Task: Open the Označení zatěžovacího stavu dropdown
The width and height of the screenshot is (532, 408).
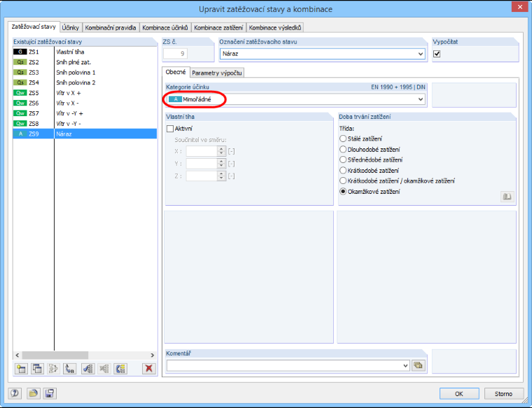Action: 421,54
